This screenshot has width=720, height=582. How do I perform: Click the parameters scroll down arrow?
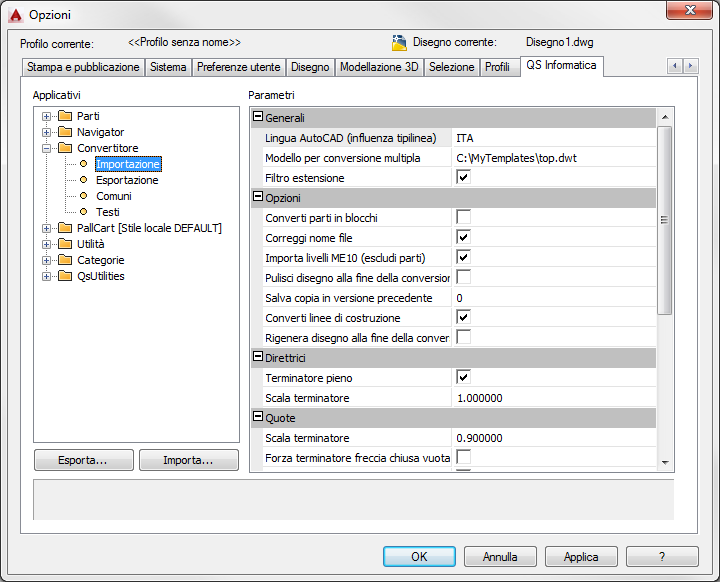pos(665,463)
